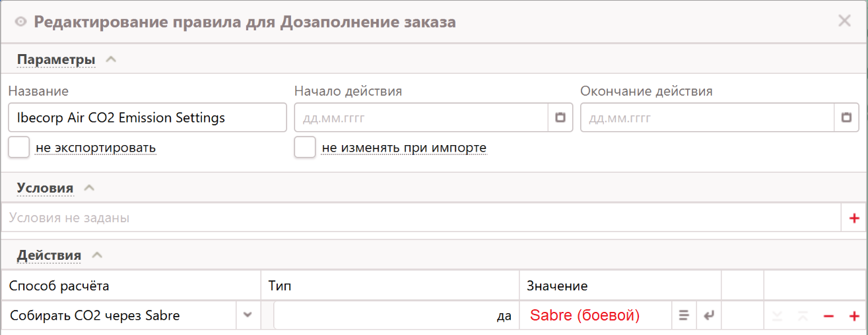Click the Sabre (боевой) value
The height and width of the screenshot is (335, 868).
point(585,316)
